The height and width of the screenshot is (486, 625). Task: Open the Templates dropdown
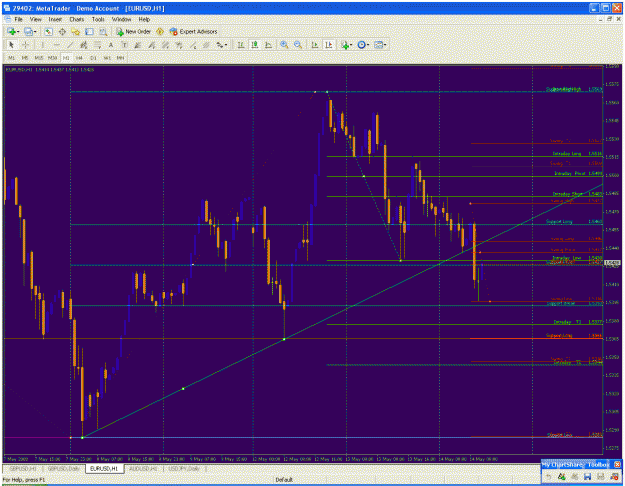(380, 45)
